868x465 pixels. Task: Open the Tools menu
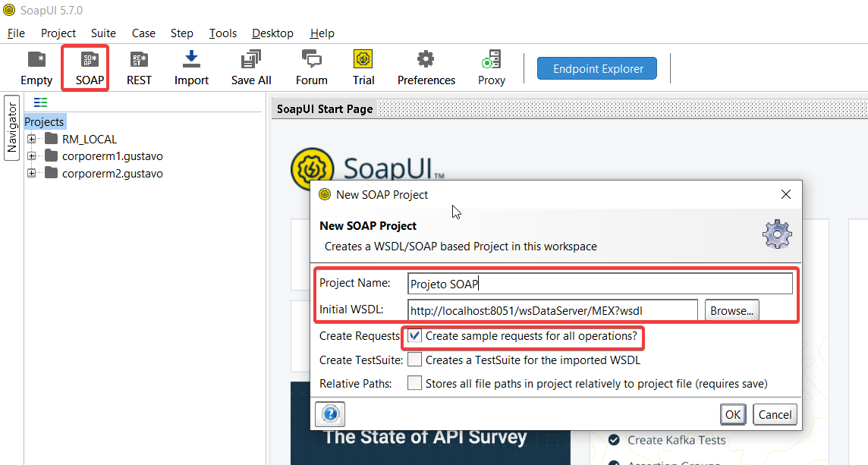click(x=223, y=33)
